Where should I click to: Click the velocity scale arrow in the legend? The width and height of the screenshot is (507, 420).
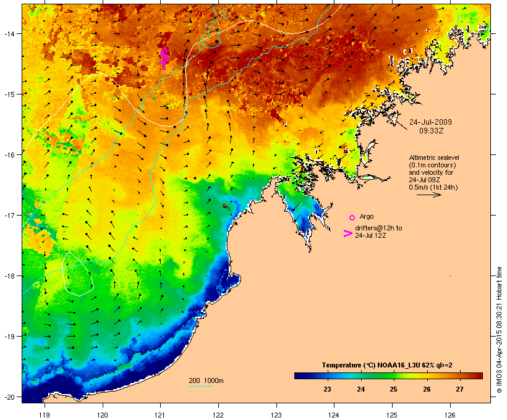(429, 195)
